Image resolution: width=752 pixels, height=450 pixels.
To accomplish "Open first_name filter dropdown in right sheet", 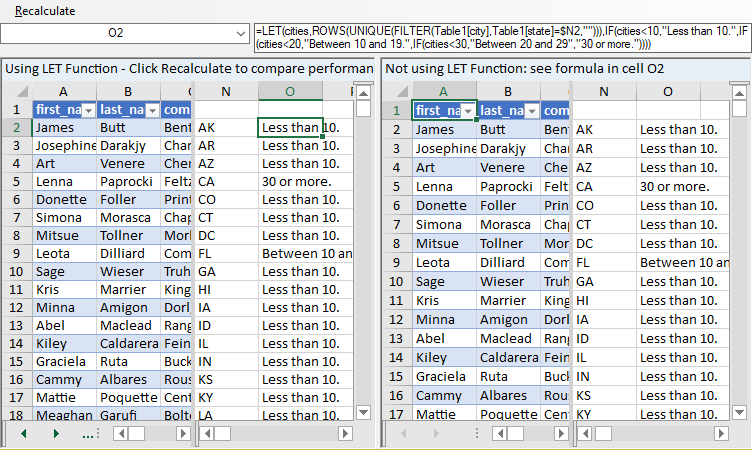I will point(467,111).
